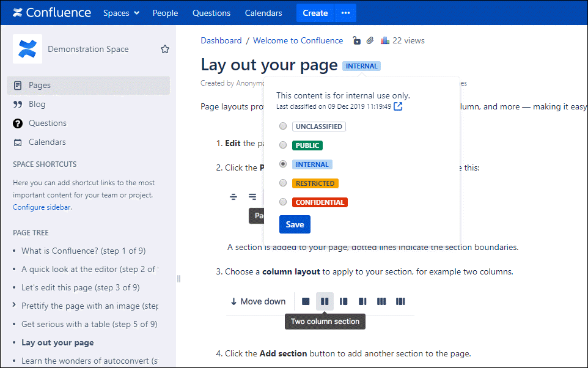This screenshot has width=588, height=368.
Task: Follow the Configure sidebar link
Action: click(x=42, y=207)
